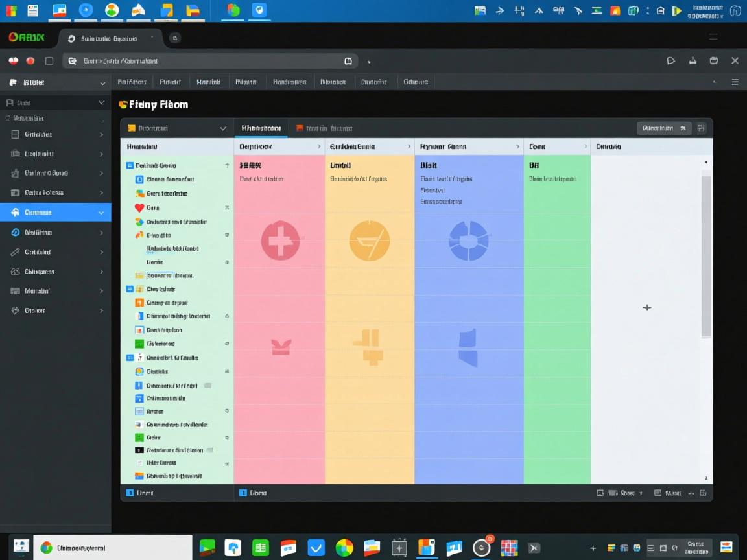Open the dropdown with the yellow folder icon

coord(177,128)
